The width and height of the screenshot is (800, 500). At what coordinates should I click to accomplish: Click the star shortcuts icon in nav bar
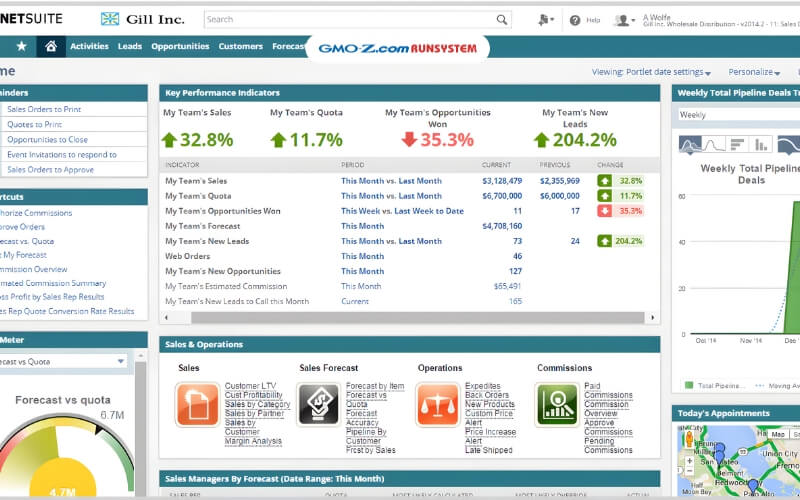(21, 46)
